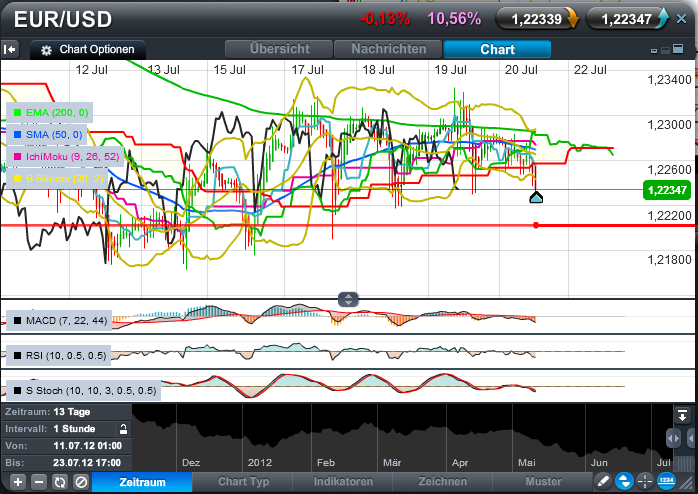Select the Chart tab
Viewport: 698px width, 494px height.
pyautogui.click(x=497, y=49)
